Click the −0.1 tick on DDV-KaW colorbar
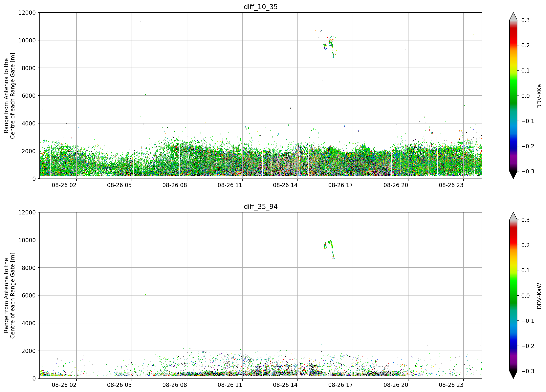This screenshot has width=546, height=392. tap(528, 321)
